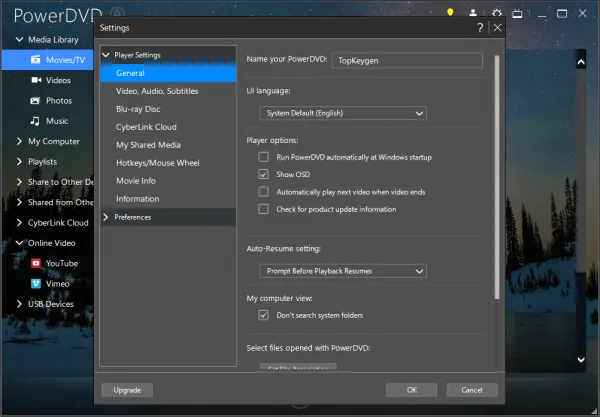
Task: Disable the Show OSD checkbox
Action: pyautogui.click(x=263, y=174)
